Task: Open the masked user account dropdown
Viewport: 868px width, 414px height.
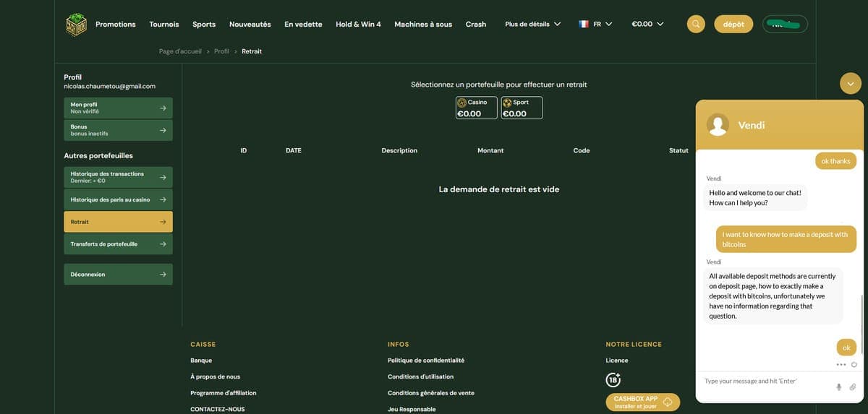Action: (x=785, y=24)
